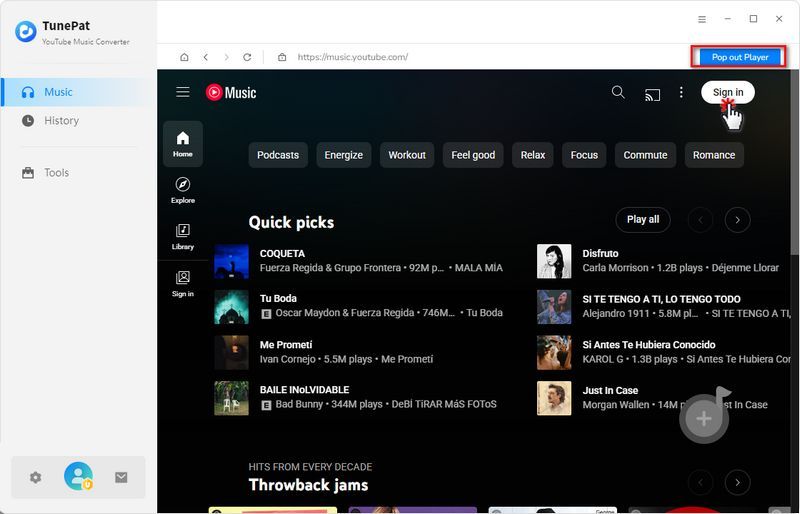Viewport: 800px width, 514px height.
Task: Open YouTube Music search icon
Action: (618, 92)
